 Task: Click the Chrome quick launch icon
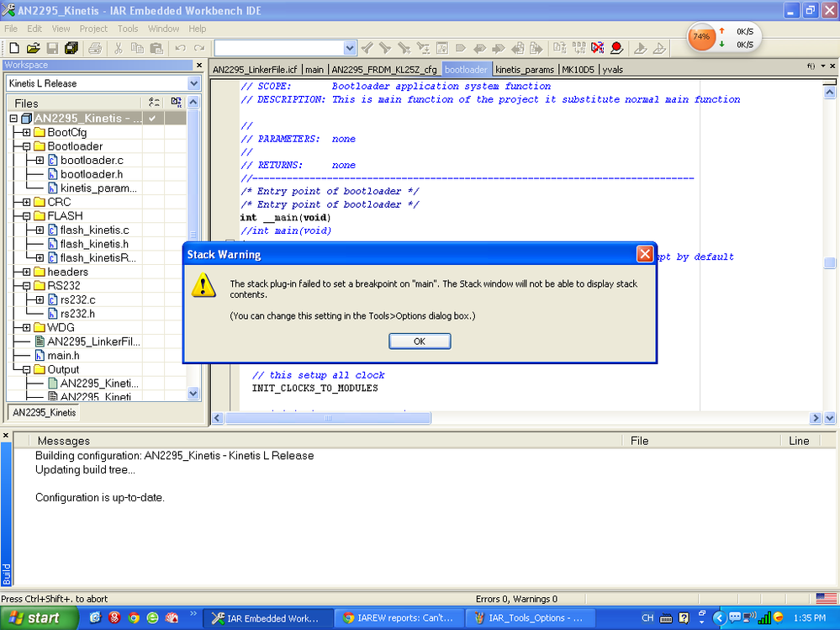(134, 617)
